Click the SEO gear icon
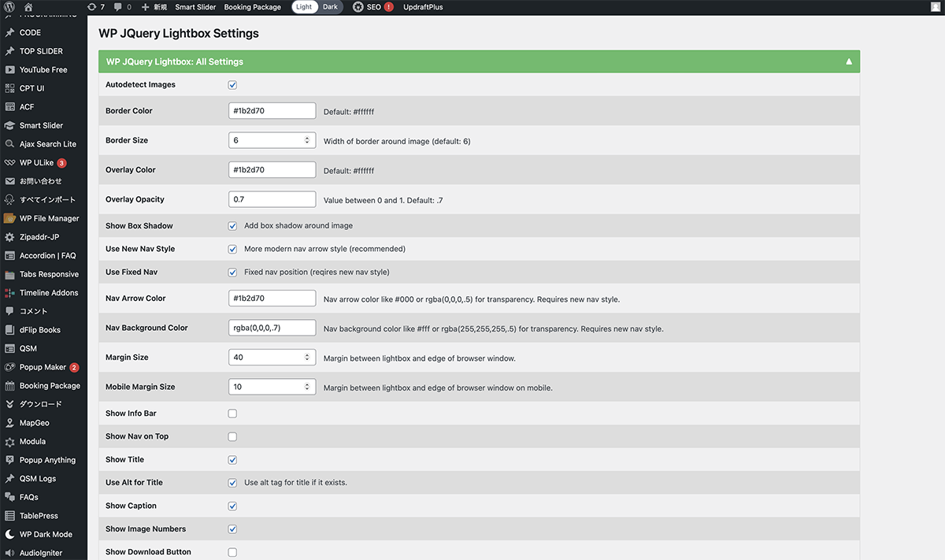Viewport: 945px width, 560px height. (358, 7)
